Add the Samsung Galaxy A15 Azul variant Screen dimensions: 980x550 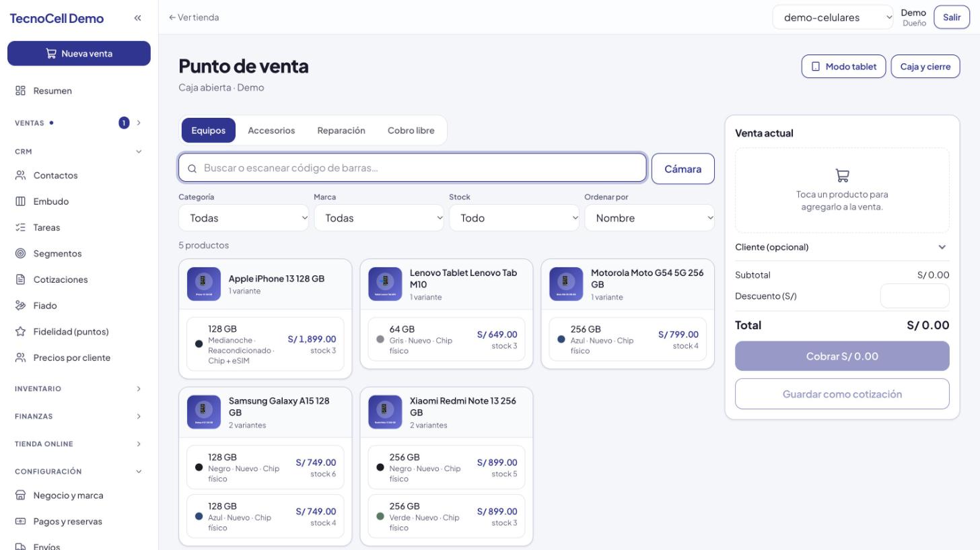coord(265,516)
